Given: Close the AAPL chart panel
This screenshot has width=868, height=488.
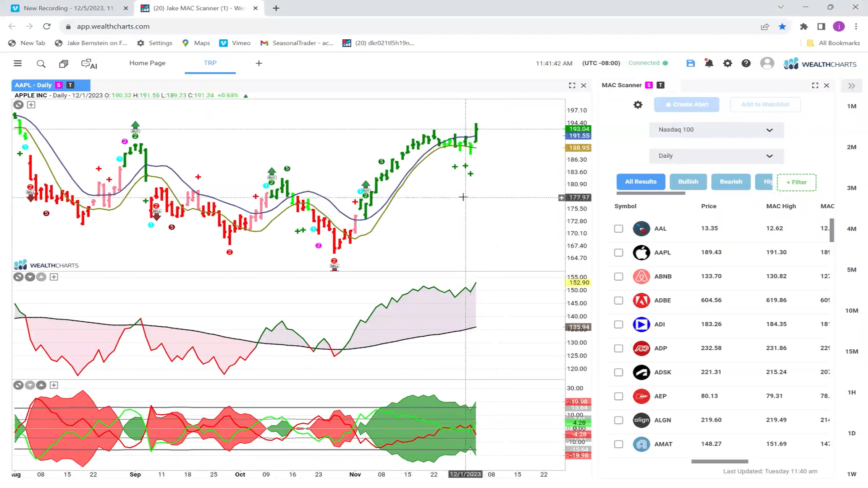Looking at the screenshot, I should click(x=584, y=85).
